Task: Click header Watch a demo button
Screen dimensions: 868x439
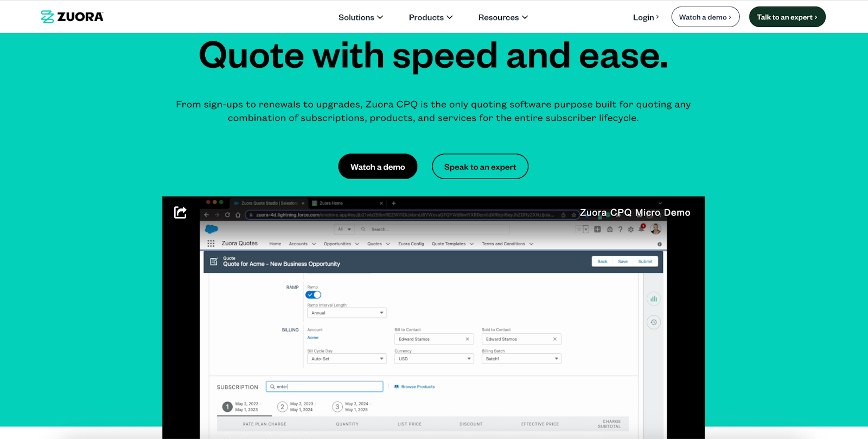Action: point(705,17)
